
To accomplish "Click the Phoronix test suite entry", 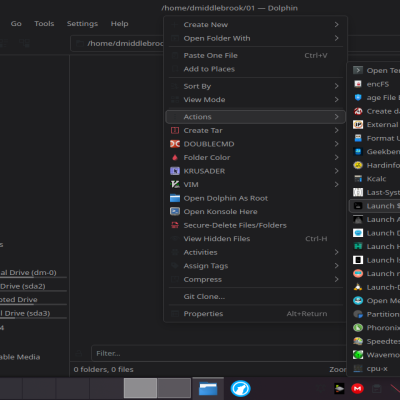I will (x=375, y=328).
